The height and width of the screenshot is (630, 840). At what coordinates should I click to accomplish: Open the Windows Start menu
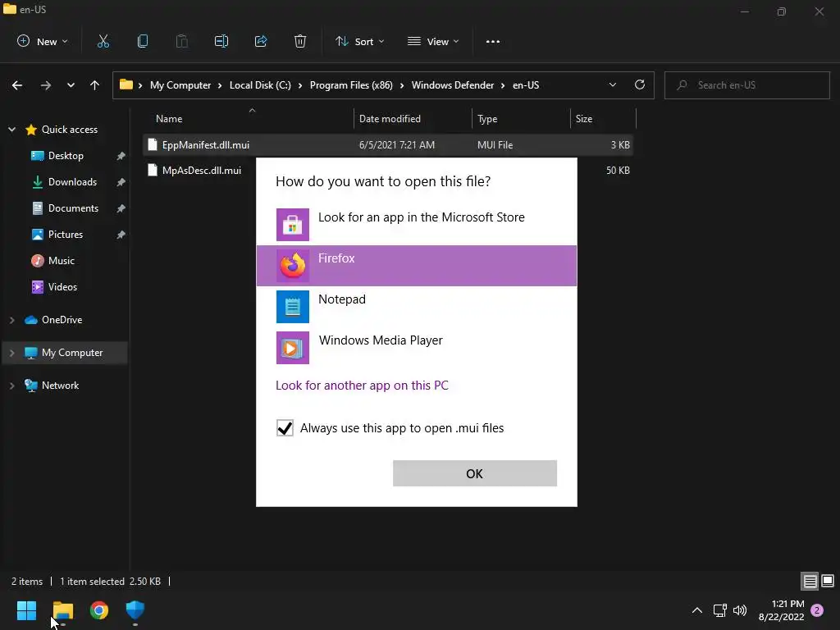pyautogui.click(x=26, y=610)
